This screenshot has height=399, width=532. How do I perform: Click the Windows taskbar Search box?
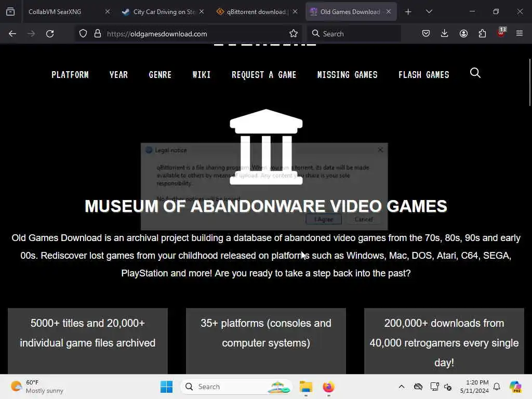tap(236, 387)
